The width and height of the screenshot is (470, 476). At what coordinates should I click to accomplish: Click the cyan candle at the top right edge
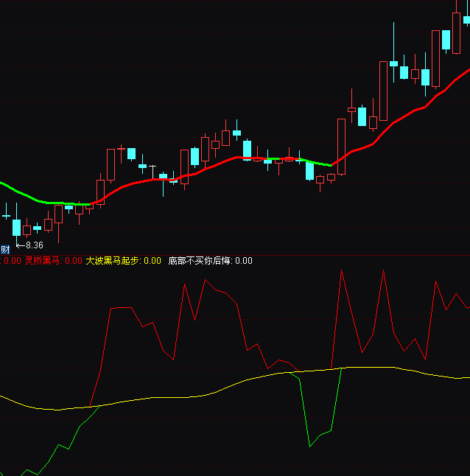[x=467, y=20]
